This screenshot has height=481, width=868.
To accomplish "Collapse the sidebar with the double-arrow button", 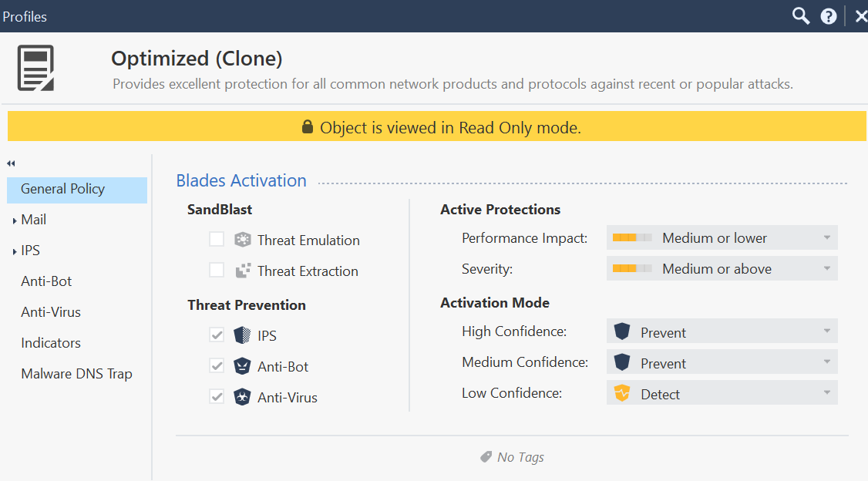I will coord(10,163).
